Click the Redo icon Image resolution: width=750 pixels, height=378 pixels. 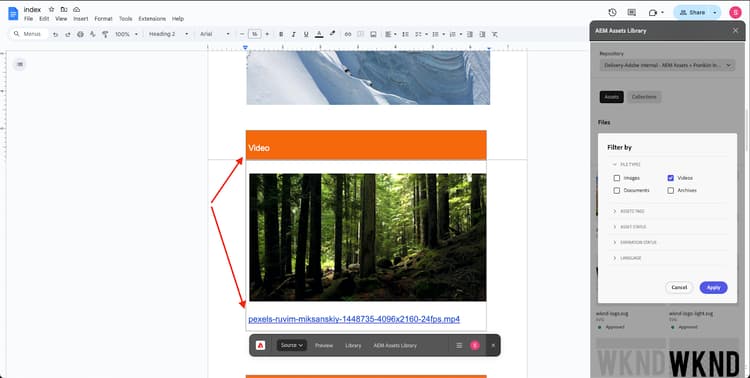tap(67, 34)
